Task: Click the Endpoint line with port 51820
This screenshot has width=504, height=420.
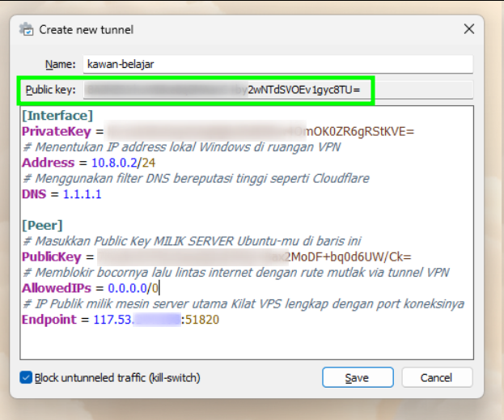Action: [x=121, y=320]
